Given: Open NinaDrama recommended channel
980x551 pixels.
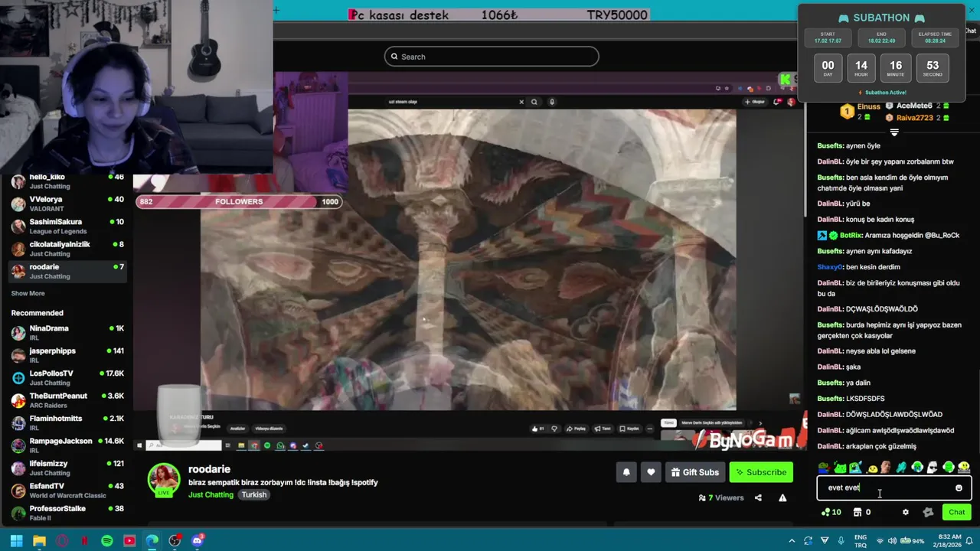Looking at the screenshot, I should (x=67, y=333).
